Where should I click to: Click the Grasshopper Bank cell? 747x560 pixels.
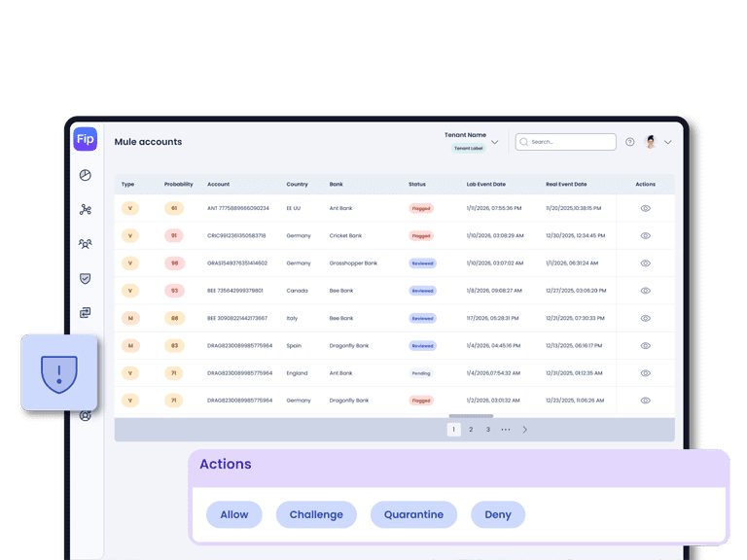click(x=353, y=263)
